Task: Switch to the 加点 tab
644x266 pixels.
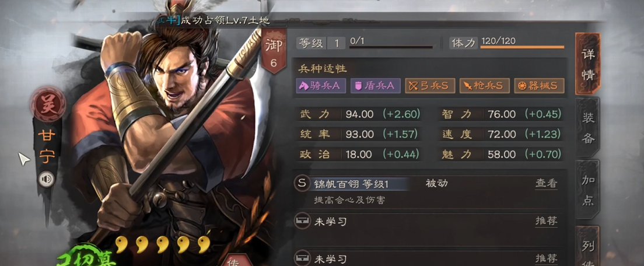Action: point(588,189)
